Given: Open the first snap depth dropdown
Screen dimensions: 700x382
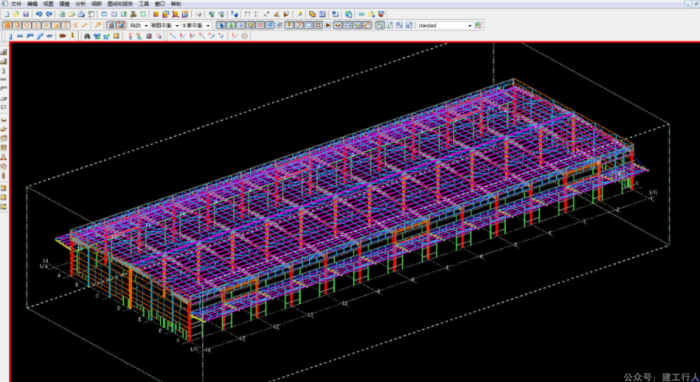Looking at the screenshot, I should (x=139, y=25).
